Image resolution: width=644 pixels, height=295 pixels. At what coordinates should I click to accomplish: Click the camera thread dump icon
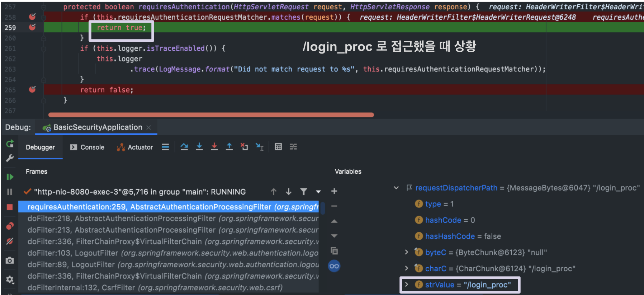point(10,260)
